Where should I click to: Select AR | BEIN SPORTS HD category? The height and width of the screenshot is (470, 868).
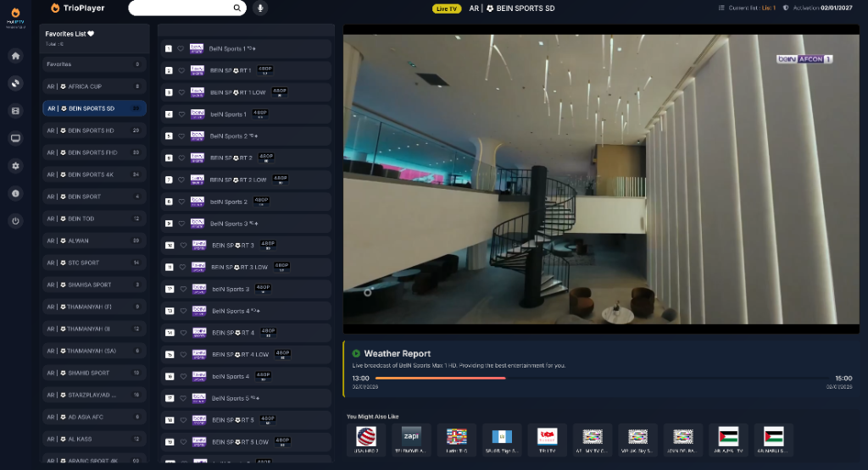point(94,130)
